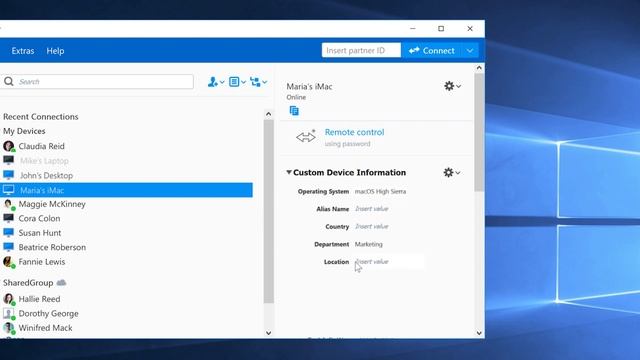Viewport: 640px width, 360px height.
Task: Click Hallie Reed's avatar icon
Action: tap(9, 299)
